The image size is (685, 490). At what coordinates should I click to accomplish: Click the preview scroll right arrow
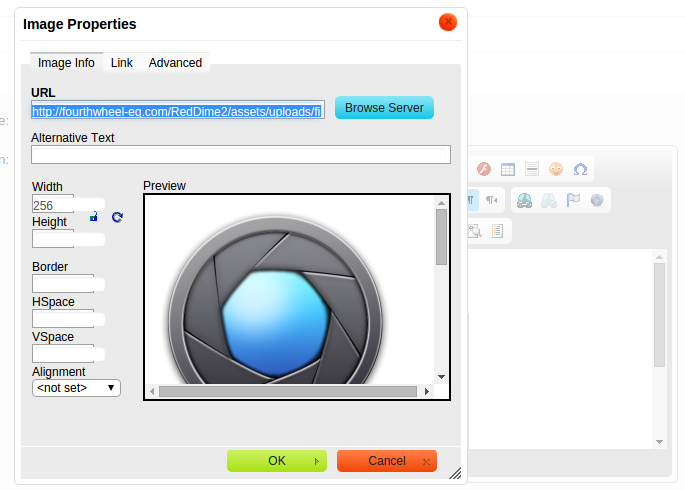pyautogui.click(x=427, y=391)
